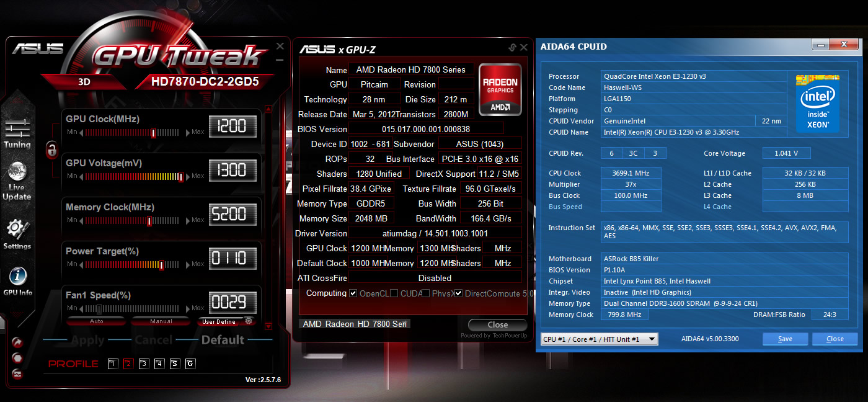Toggle the CUDA checkbox in GPU-Z
Viewport: 868px width, 402px height.
(x=394, y=293)
